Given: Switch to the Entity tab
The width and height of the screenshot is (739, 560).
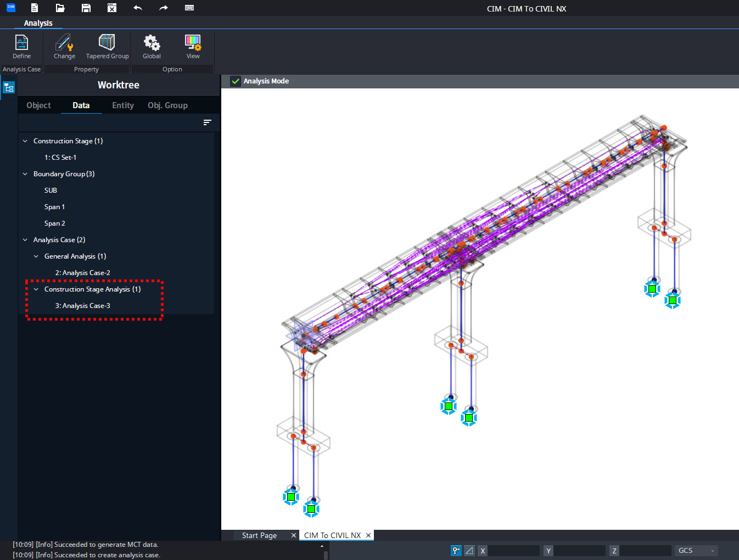Looking at the screenshot, I should tap(123, 105).
